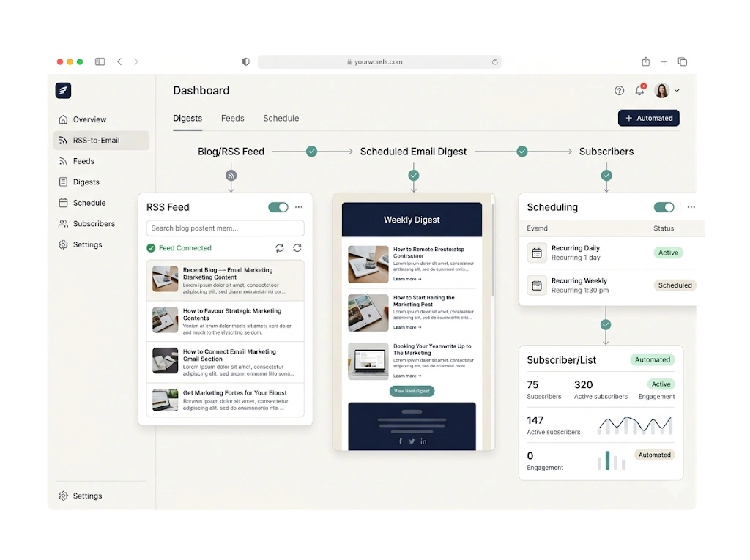Click Automated badge in Engagement row

[x=654, y=455]
